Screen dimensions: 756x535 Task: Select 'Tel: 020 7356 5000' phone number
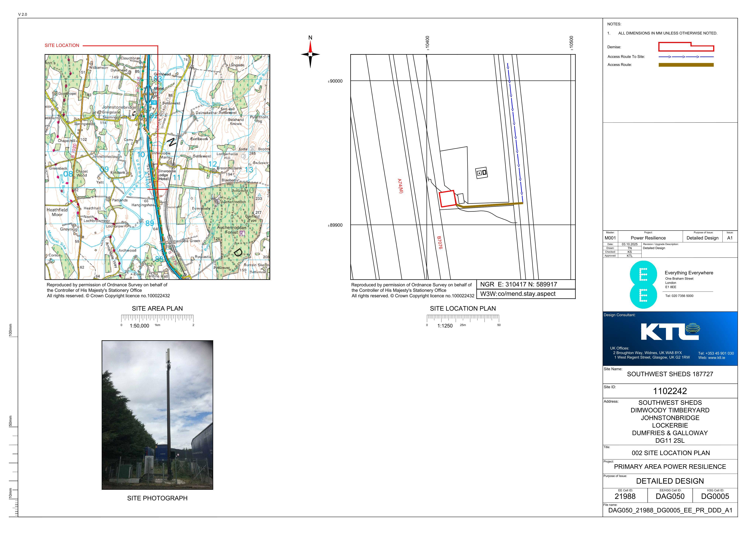[x=679, y=296]
